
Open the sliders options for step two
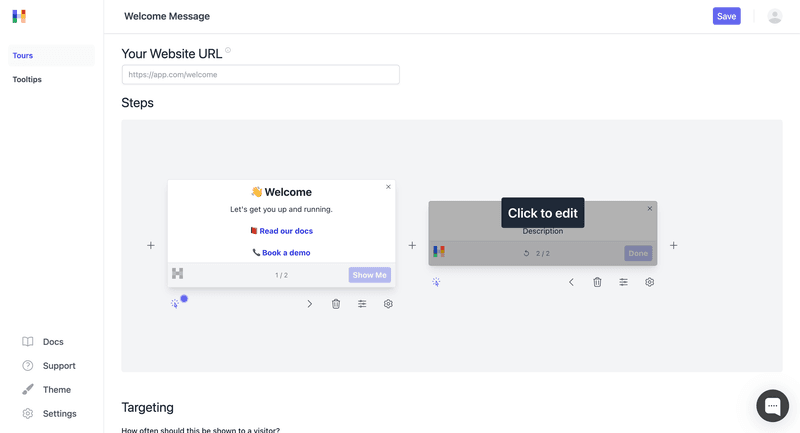click(623, 282)
